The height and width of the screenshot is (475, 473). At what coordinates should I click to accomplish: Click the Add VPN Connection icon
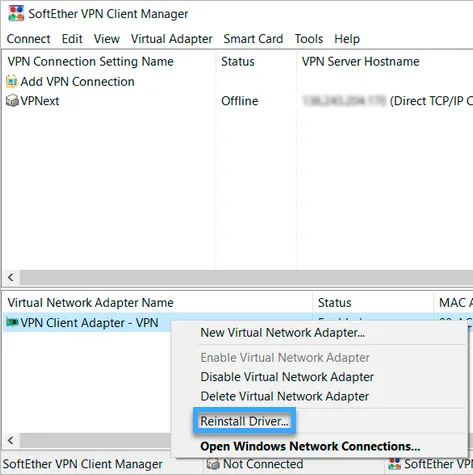click(x=12, y=81)
